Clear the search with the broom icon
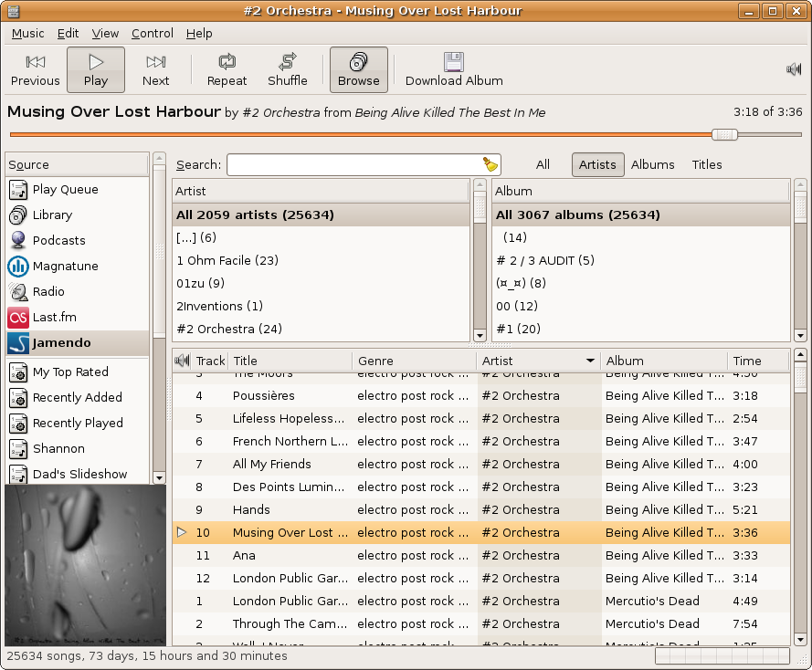Image resolution: width=812 pixels, height=670 pixels. click(490, 164)
